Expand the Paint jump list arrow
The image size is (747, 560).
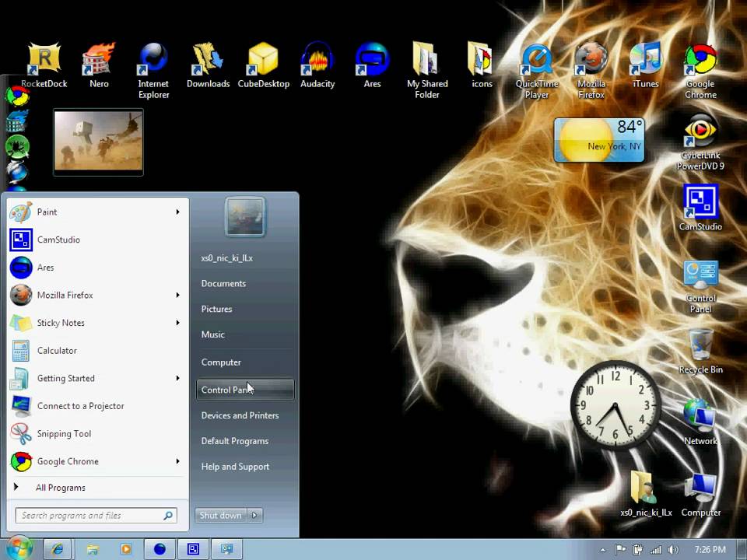[177, 212]
